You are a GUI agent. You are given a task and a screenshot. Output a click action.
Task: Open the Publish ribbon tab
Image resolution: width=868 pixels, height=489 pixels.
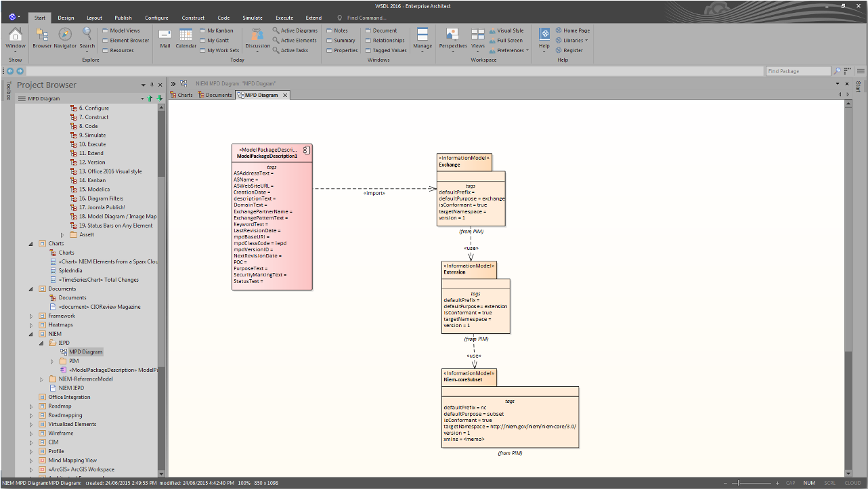[x=123, y=18]
